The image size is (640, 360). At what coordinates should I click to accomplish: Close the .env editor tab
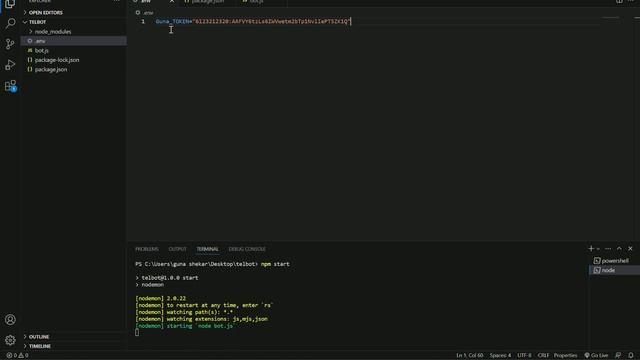(x=172, y=2)
